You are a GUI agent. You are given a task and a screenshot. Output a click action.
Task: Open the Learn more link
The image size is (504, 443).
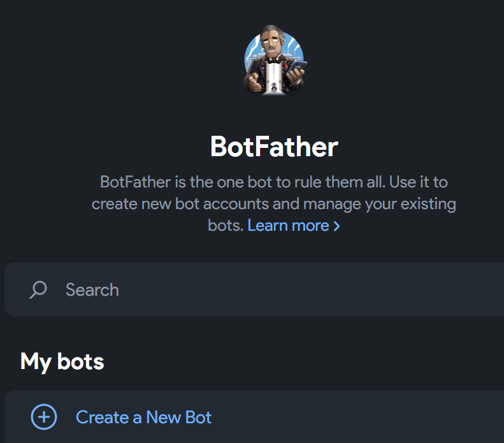click(x=288, y=225)
